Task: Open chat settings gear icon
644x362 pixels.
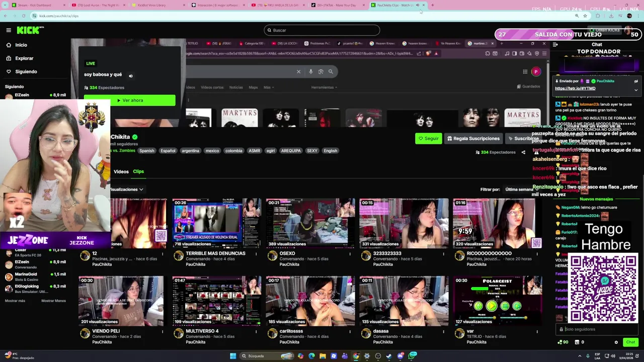Action: tap(616, 342)
